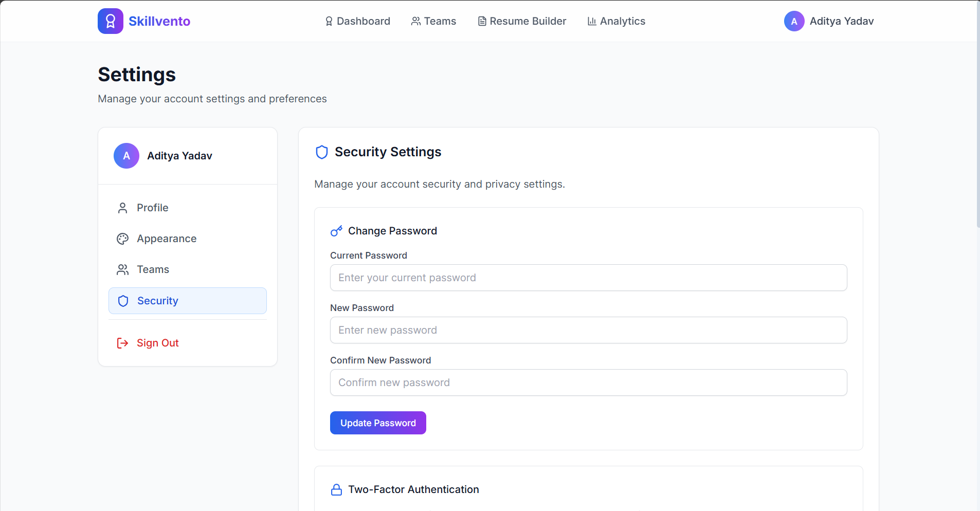Screen dimensions: 980x511
Task: Open the Aditya Yadav account menu in header
Action: tap(829, 21)
